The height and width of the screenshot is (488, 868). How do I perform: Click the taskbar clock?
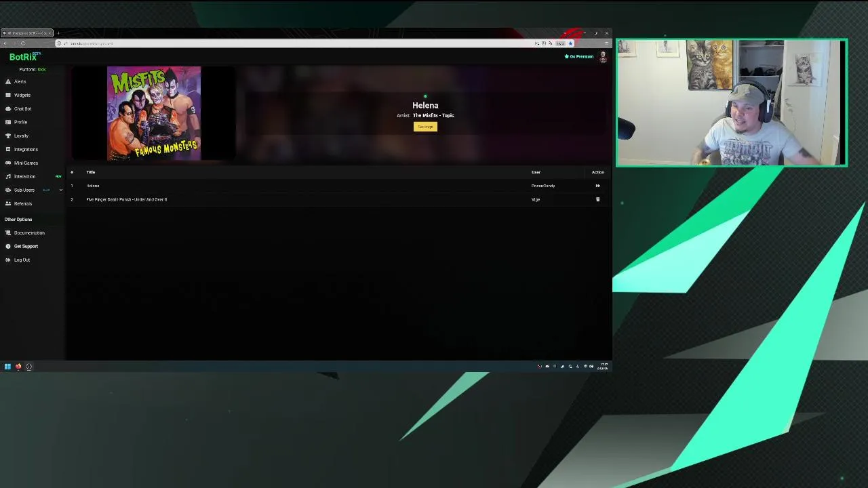(602, 367)
